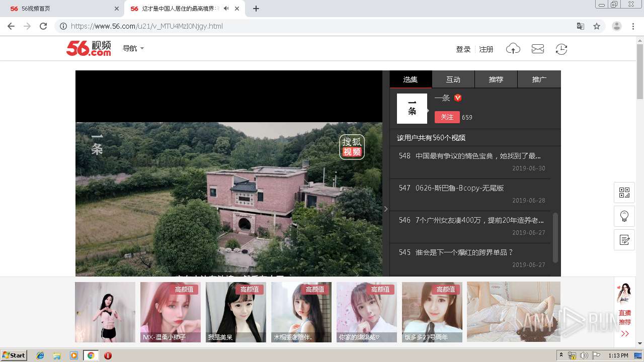Open the 你家的绵绵菟 live thumbnail
The height and width of the screenshot is (362, 644).
pyautogui.click(x=367, y=312)
